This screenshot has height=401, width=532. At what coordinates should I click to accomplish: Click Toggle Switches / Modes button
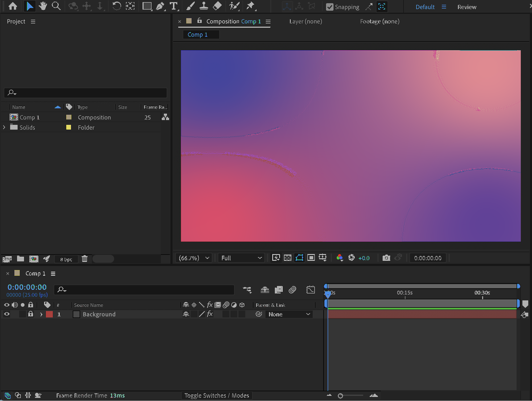[217, 395]
